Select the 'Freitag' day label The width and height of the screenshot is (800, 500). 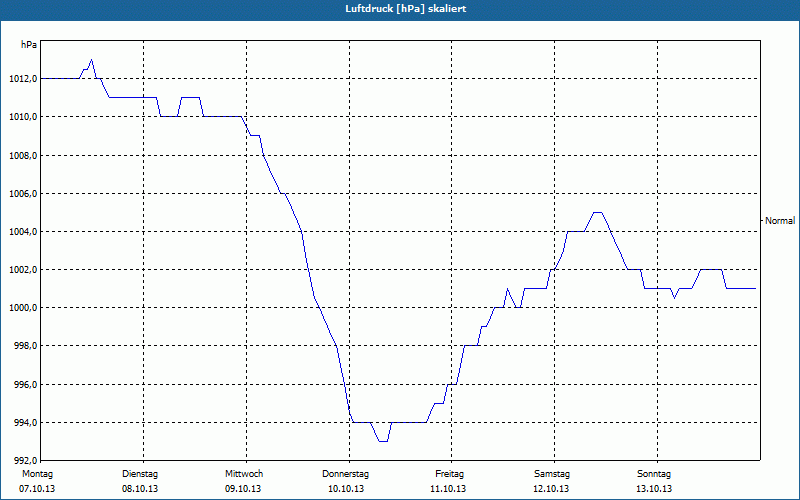[x=449, y=474]
